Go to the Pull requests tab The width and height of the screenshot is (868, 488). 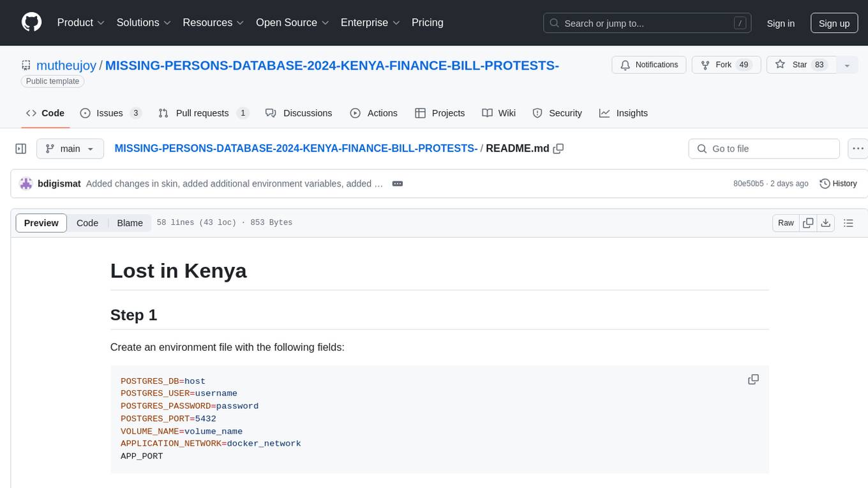click(x=203, y=113)
